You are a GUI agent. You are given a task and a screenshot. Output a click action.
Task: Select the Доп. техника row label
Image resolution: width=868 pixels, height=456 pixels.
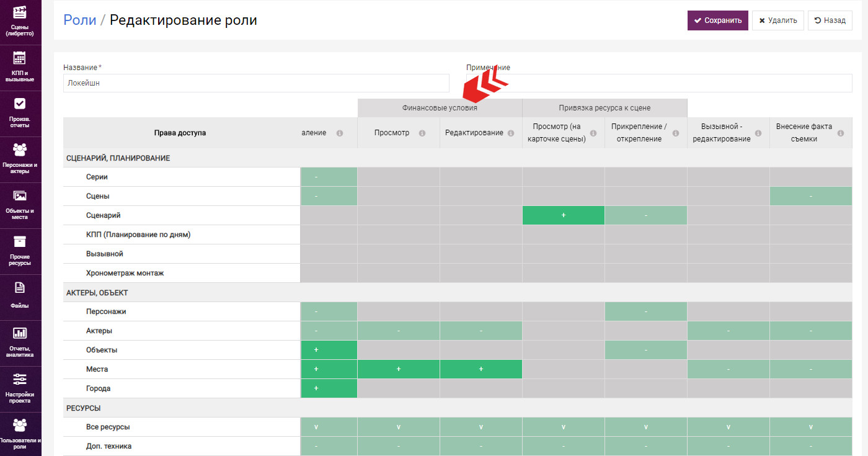coord(108,446)
